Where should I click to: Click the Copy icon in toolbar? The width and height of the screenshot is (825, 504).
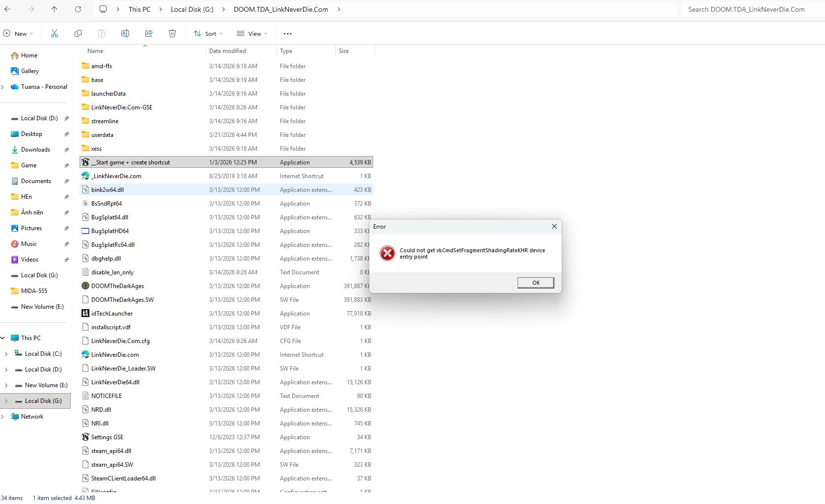[78, 33]
